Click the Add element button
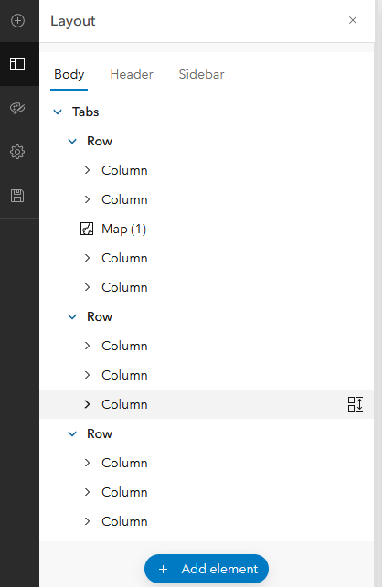This screenshot has width=383, height=588. click(207, 569)
